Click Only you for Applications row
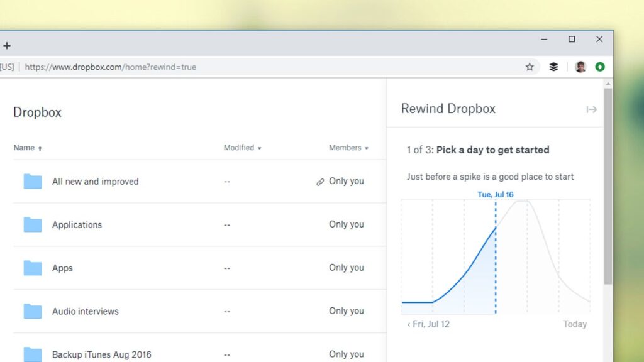The width and height of the screenshot is (644, 362). (x=347, y=224)
